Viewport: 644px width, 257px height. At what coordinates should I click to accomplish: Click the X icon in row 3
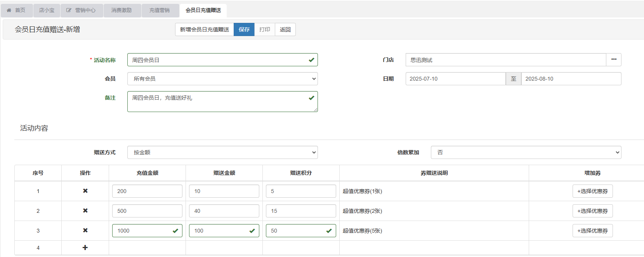coord(85,231)
